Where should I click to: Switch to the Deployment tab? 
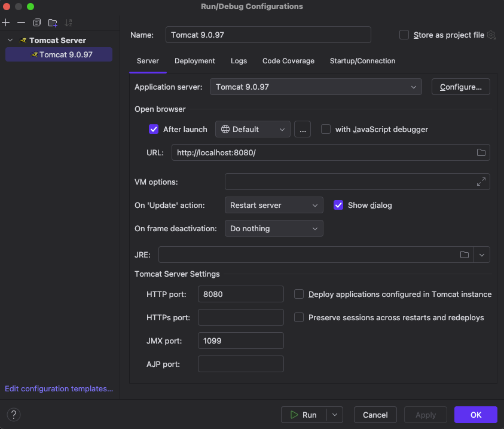click(195, 61)
